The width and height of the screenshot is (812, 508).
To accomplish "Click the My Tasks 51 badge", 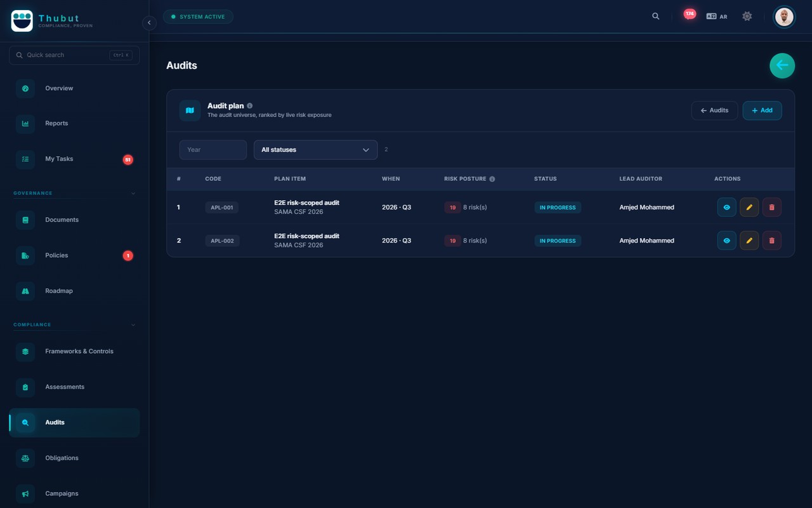I will 128,160.
